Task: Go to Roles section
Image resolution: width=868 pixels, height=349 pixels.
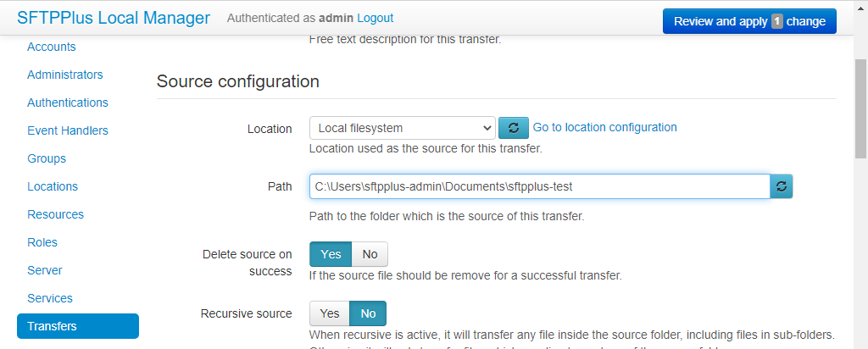Action: [x=42, y=242]
